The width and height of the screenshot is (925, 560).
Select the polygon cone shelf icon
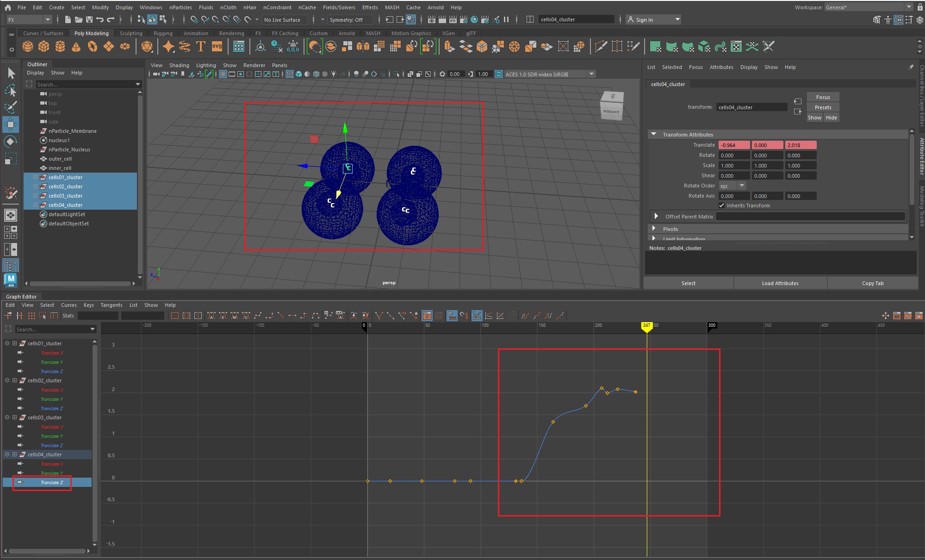pyautogui.click(x=76, y=46)
